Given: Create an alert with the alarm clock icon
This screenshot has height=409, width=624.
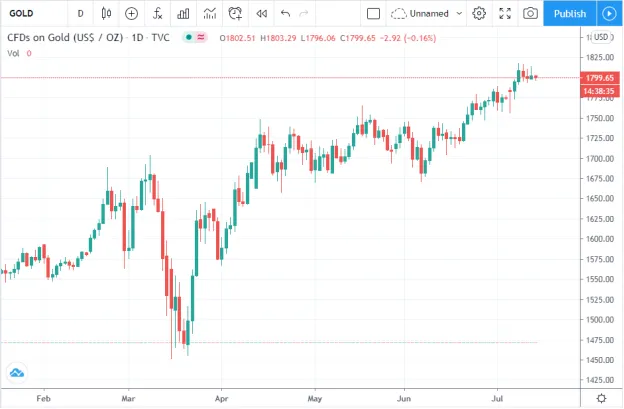Looking at the screenshot, I should (x=235, y=14).
